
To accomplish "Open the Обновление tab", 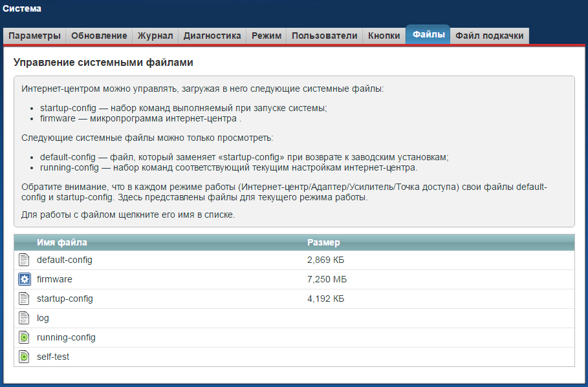I will point(100,36).
